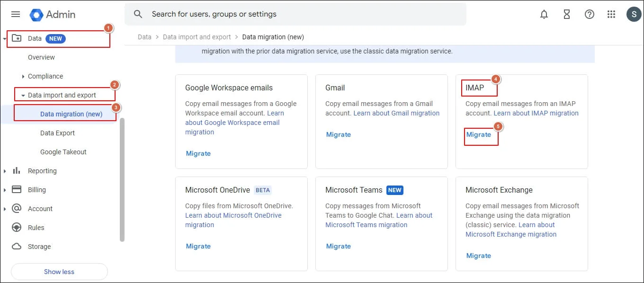Click the Data breadcrumb
This screenshot has width=644, height=283.
click(x=144, y=37)
